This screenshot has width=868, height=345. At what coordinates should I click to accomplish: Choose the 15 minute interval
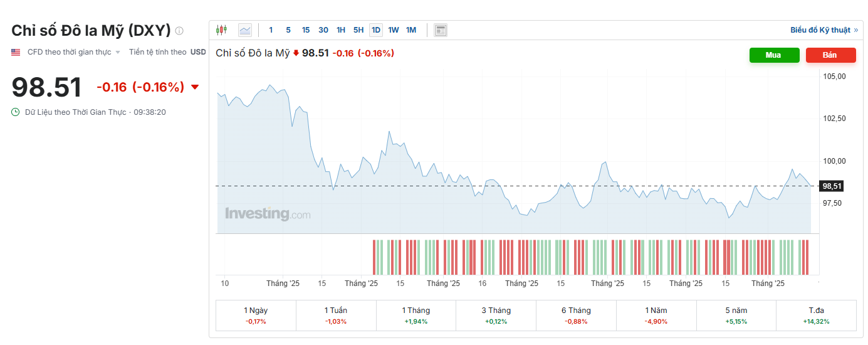coord(306,30)
